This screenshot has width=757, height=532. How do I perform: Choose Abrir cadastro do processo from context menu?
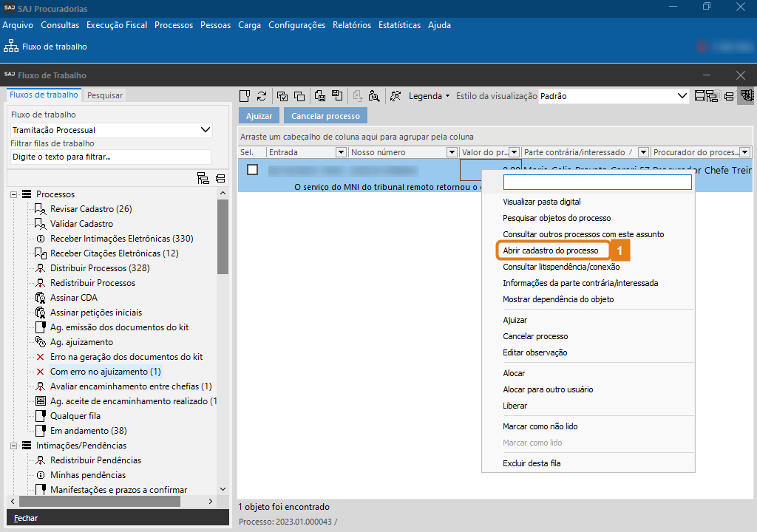click(x=550, y=250)
